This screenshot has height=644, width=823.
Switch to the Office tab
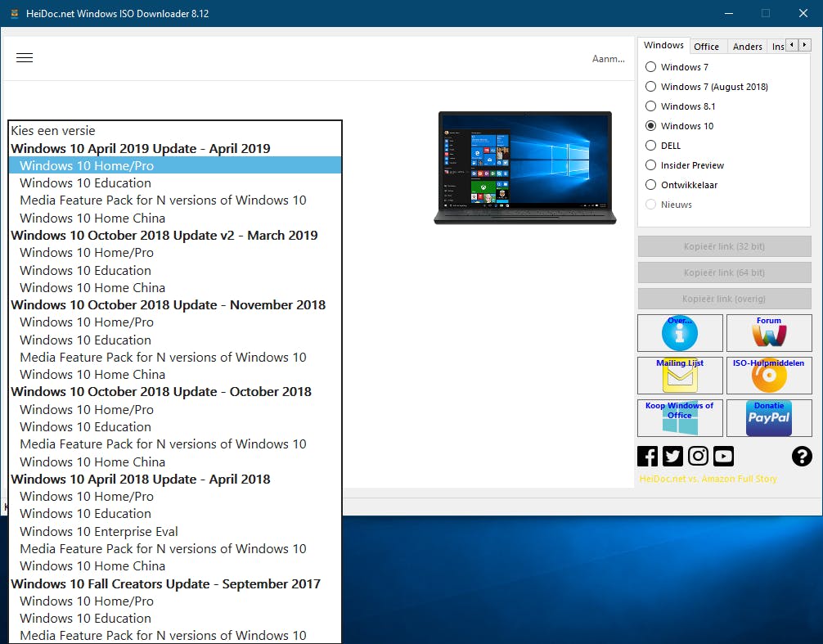click(706, 47)
